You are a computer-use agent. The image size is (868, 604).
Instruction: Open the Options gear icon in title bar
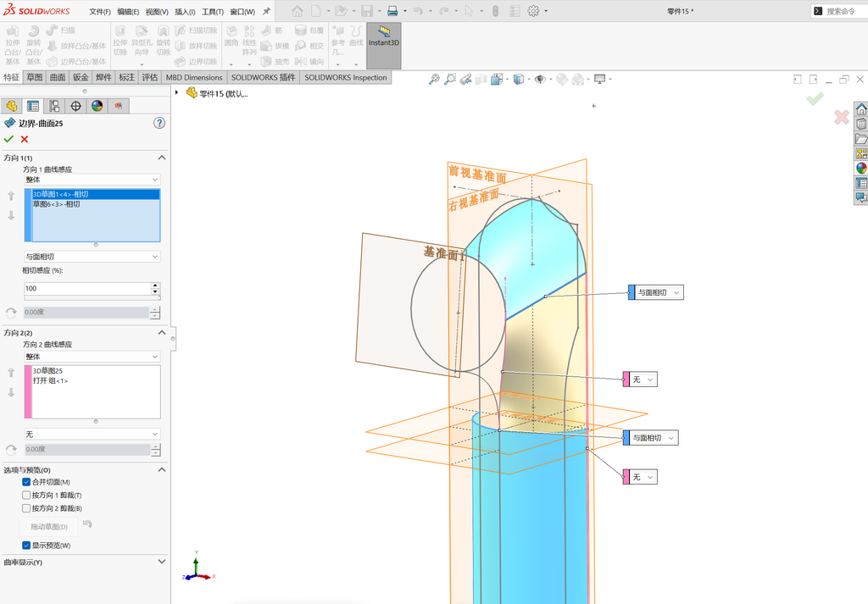[533, 10]
